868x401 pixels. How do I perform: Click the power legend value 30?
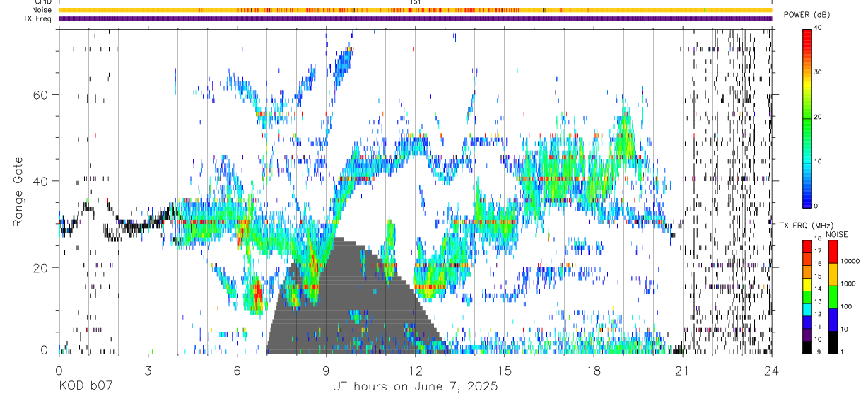(818, 73)
